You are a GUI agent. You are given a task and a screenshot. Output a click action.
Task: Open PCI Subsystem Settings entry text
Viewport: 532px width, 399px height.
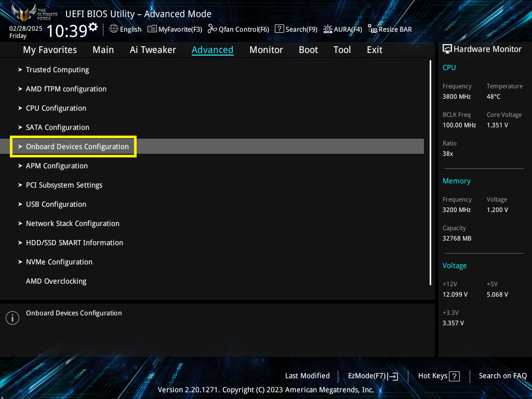tap(64, 185)
